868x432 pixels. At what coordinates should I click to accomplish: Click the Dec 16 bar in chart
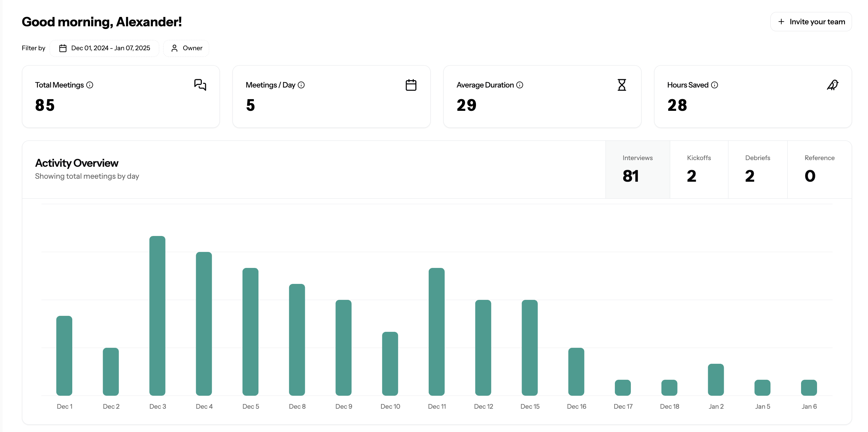click(576, 371)
